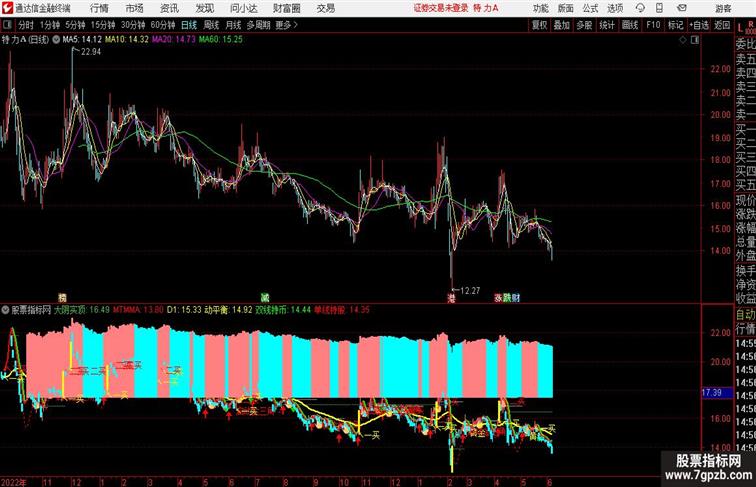Open settings icon beside 股票指标网 indicator
The width and height of the screenshot is (756, 487).
(x=5, y=310)
